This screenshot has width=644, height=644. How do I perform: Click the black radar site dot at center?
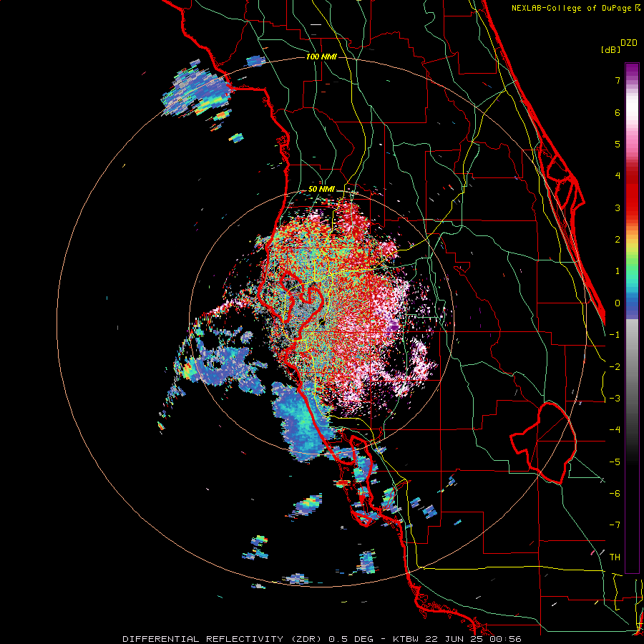pos(323,322)
